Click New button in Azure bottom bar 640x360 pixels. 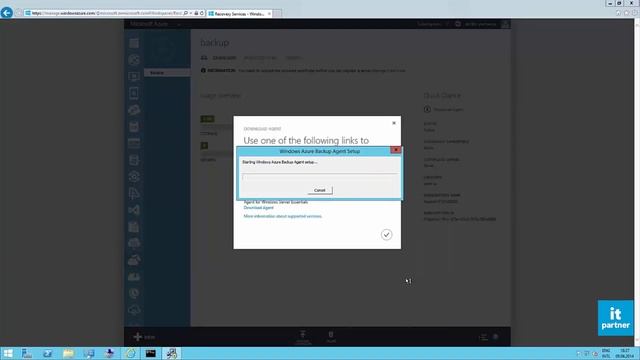(144, 337)
